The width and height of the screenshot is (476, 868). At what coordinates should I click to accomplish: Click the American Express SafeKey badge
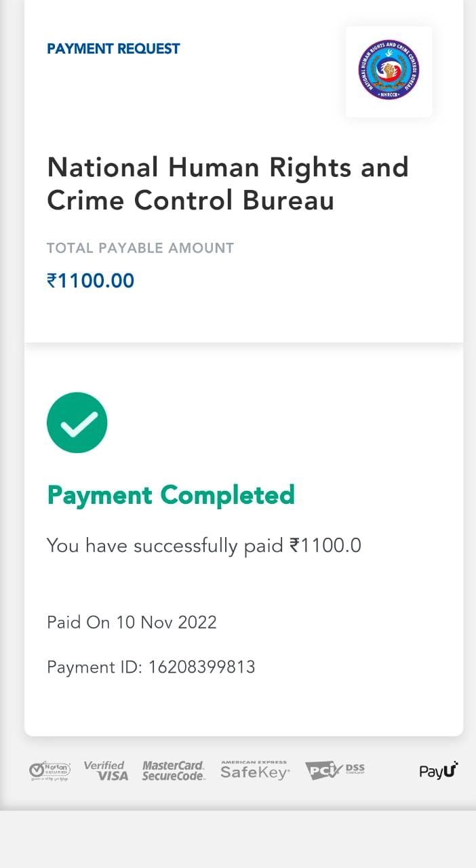(x=255, y=770)
